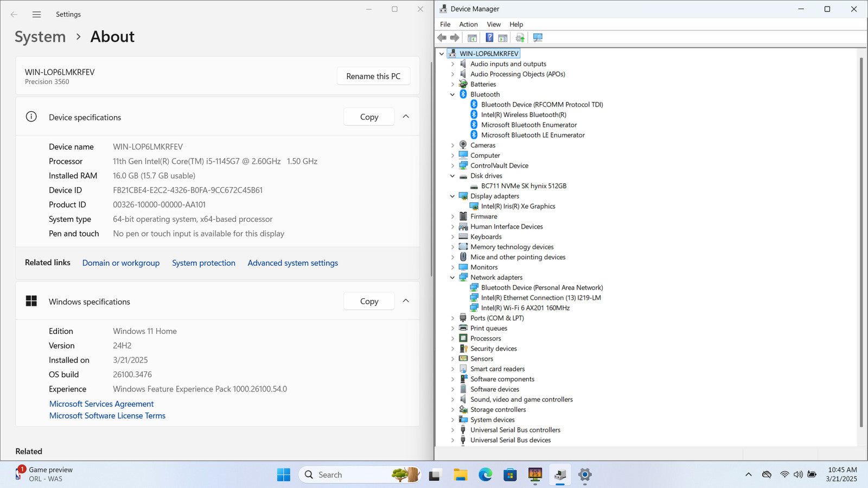Open the Settings hamburger navigation menu
This screenshot has width=868, height=488.
coord(36,15)
